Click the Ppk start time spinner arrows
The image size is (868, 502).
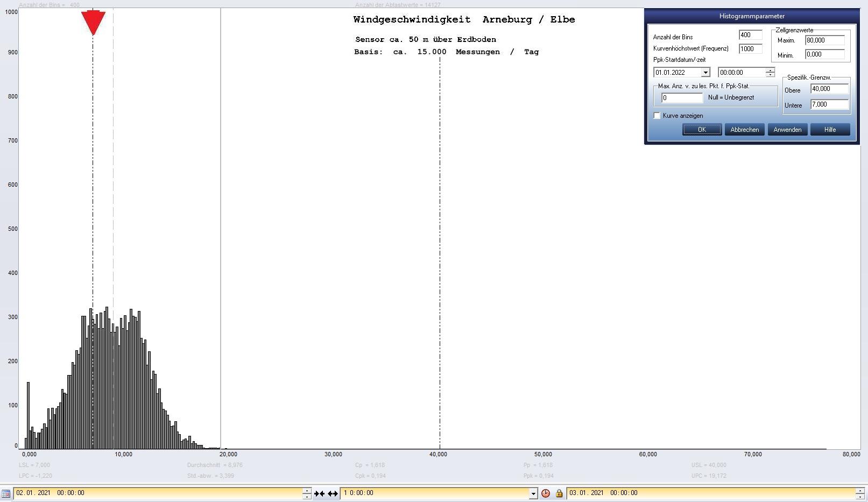coord(770,73)
